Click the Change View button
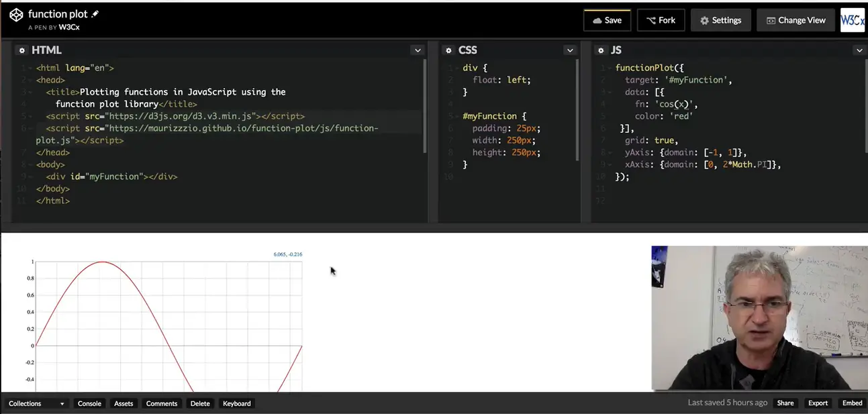This screenshot has height=414, width=868. click(795, 20)
